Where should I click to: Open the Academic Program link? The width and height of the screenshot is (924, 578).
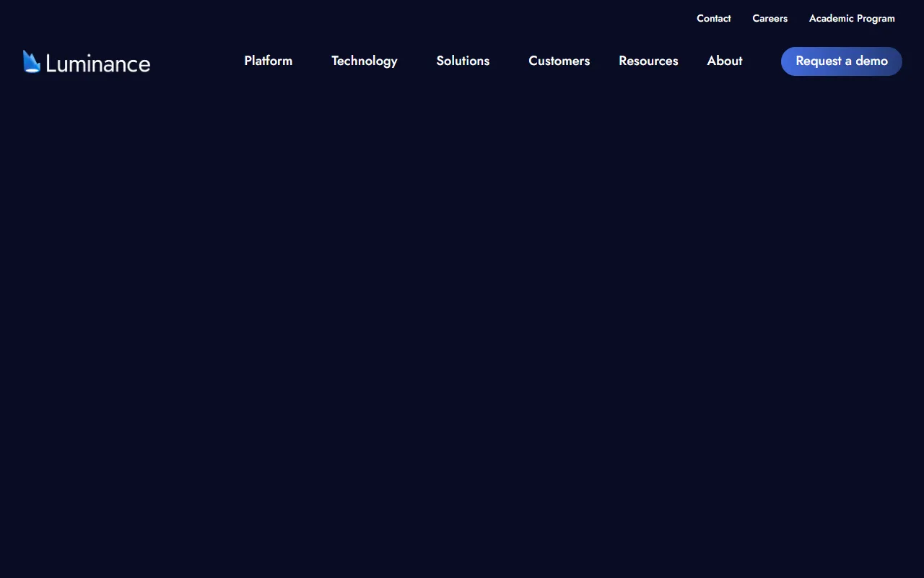(x=852, y=18)
